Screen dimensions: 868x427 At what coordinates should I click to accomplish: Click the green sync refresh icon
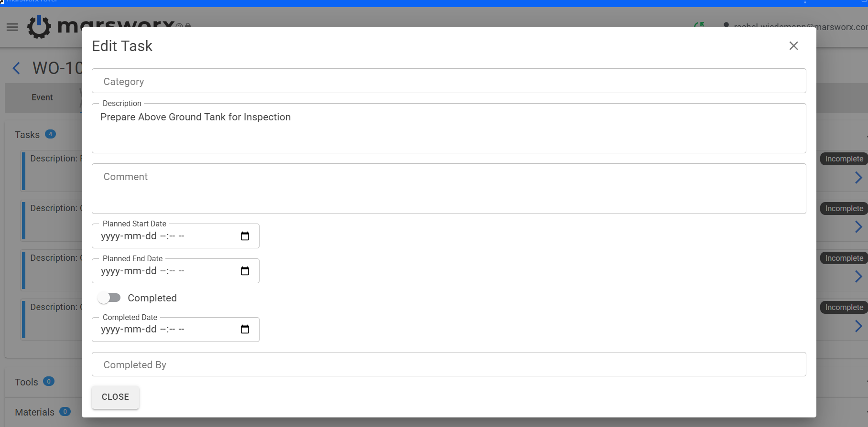click(699, 25)
